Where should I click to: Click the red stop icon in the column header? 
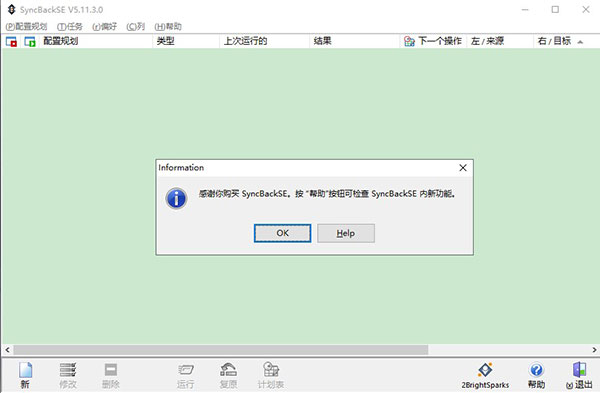(11, 41)
